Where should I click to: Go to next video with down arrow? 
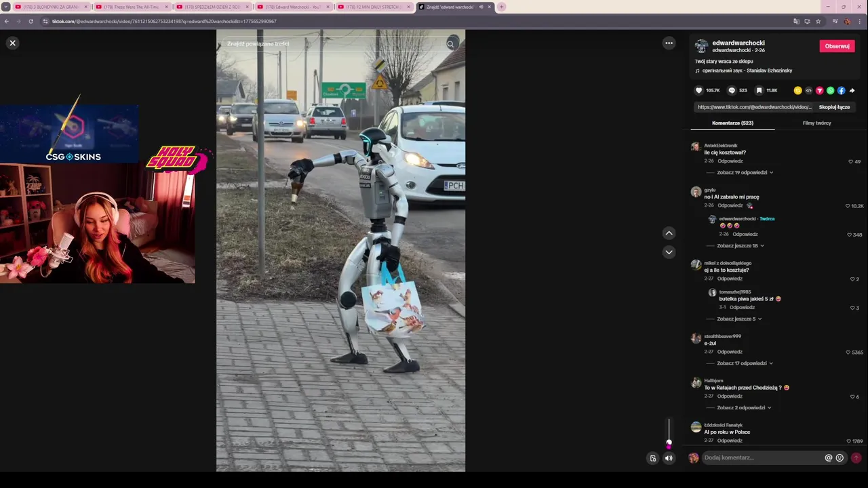tap(669, 252)
